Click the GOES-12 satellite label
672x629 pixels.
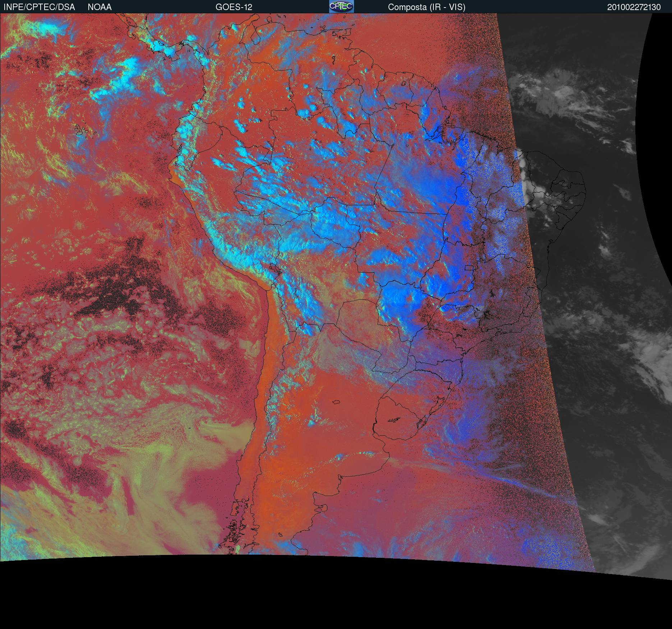coord(234,7)
